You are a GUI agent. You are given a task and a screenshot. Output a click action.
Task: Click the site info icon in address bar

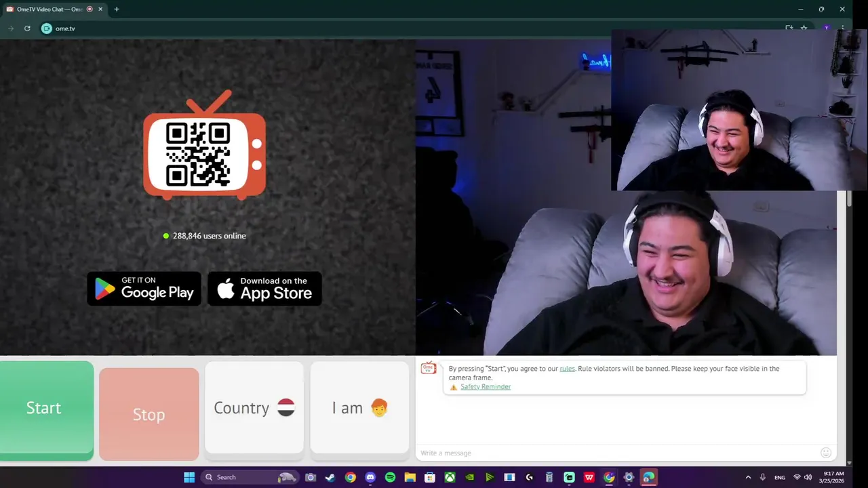click(46, 28)
